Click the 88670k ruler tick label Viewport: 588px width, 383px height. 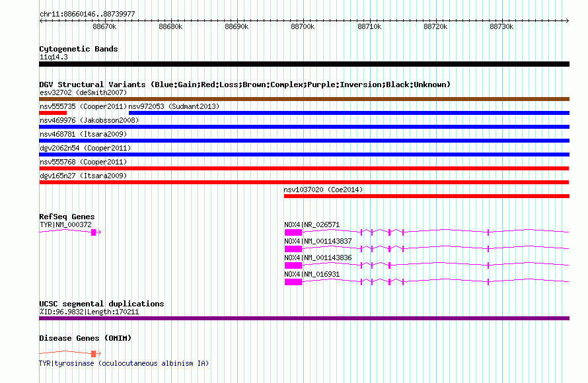104,26
